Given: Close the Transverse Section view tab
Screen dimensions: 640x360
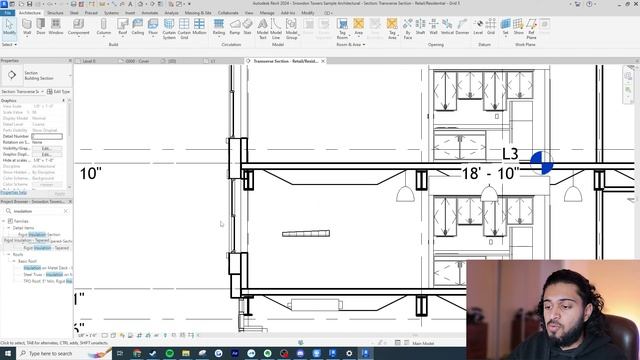Looking at the screenshot, I should [323, 61].
